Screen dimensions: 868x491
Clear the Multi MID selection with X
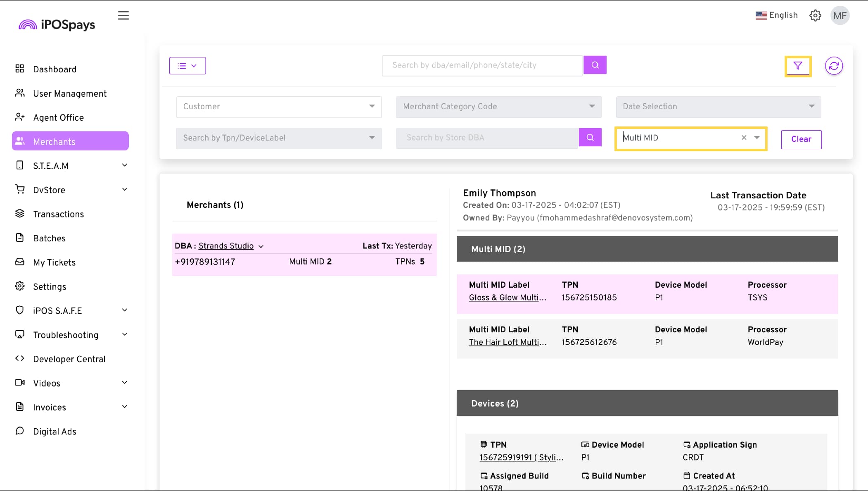click(744, 138)
